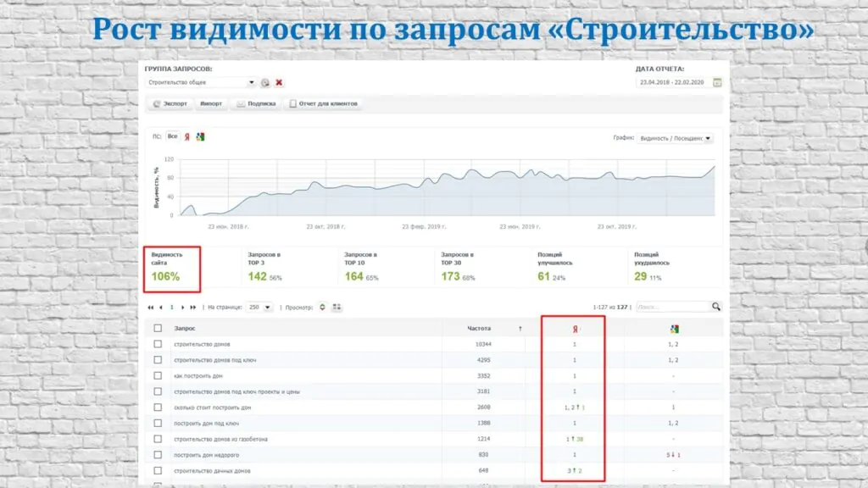Image resolution: width=868 pixels, height=488 pixels.
Task: Check 'строительство домов под ключ проекты и цены' checkbox
Action: tap(158, 391)
